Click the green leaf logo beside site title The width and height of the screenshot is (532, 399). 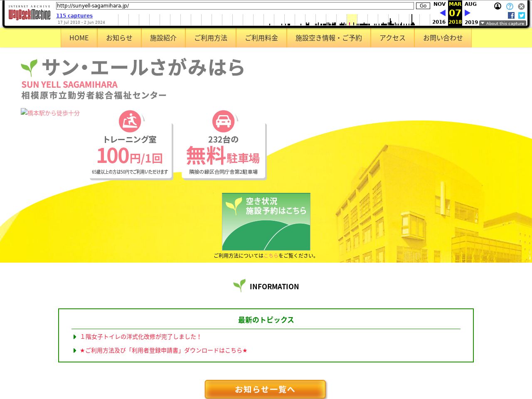coord(29,68)
